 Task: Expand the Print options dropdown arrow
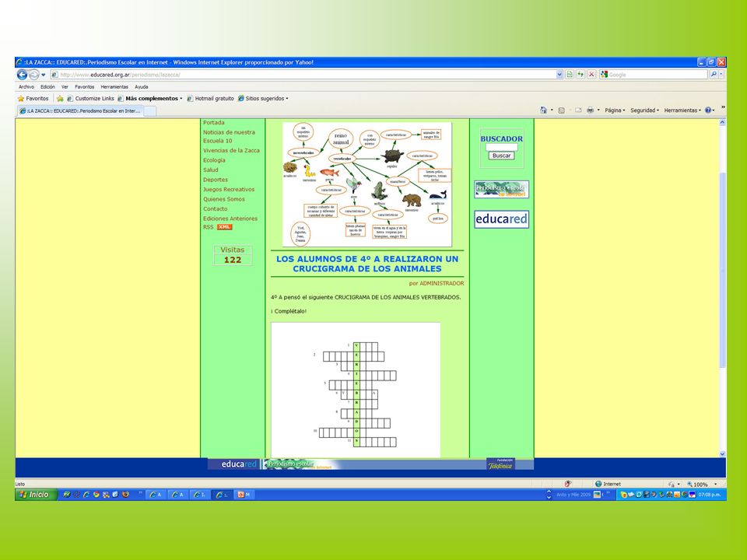click(598, 110)
